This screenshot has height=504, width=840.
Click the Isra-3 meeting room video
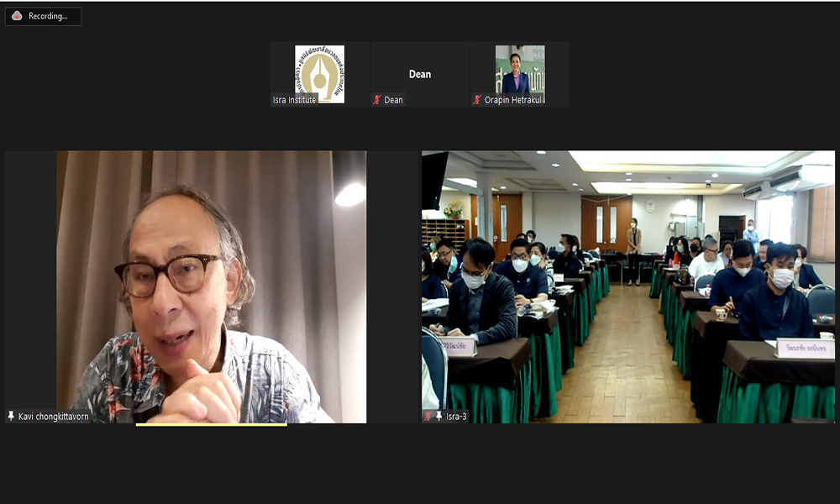(628, 286)
